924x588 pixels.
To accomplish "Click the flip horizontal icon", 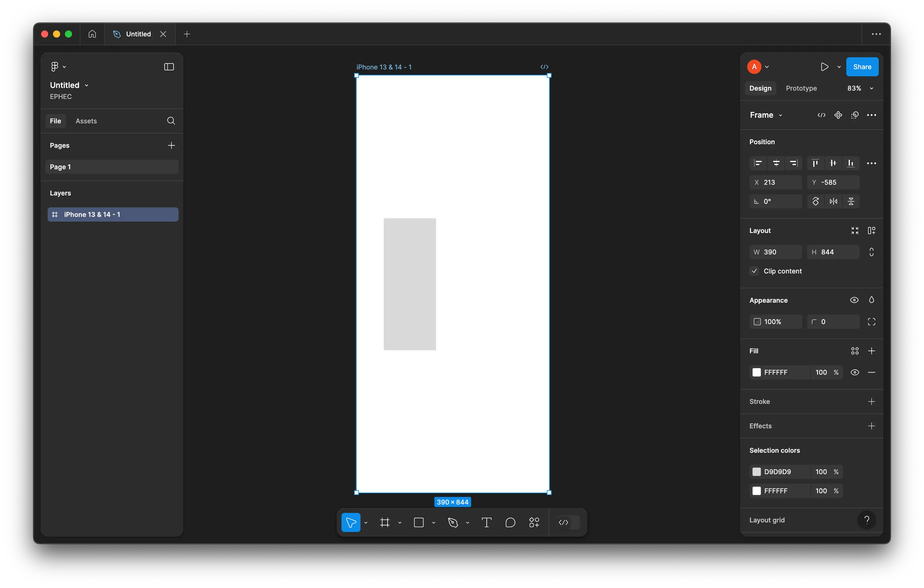I will click(833, 202).
